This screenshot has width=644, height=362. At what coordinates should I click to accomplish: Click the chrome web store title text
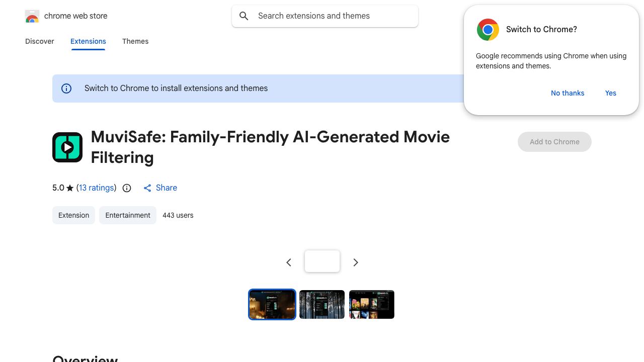pyautogui.click(x=76, y=16)
